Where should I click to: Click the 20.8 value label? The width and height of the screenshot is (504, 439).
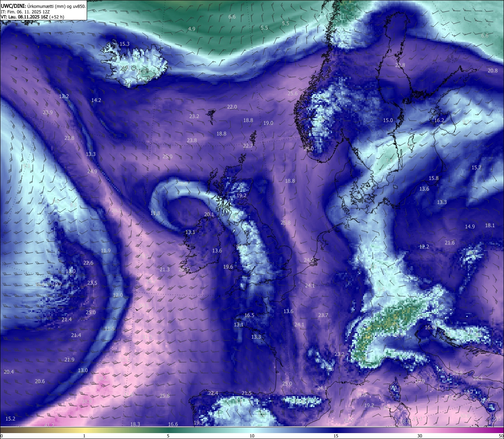pos(493,71)
